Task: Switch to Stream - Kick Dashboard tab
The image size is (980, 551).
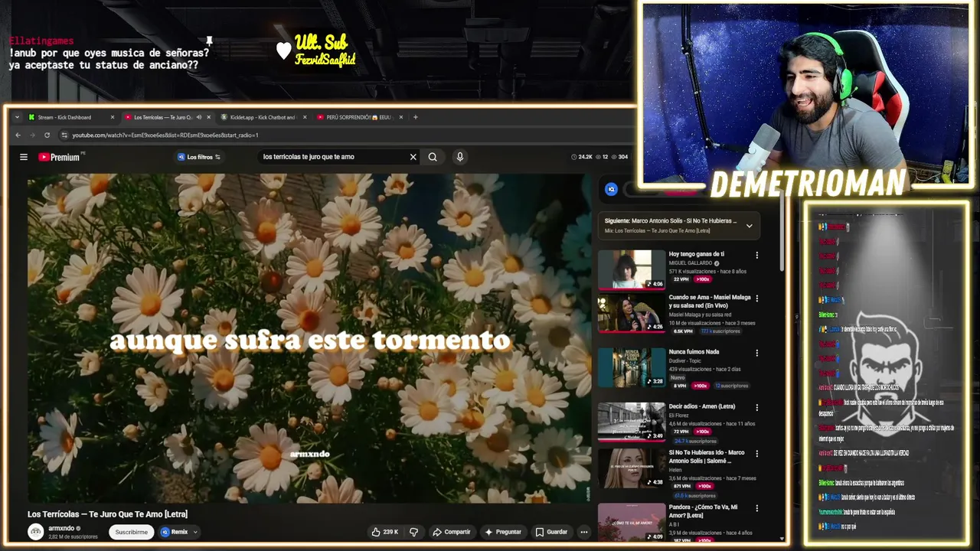Action: pos(69,117)
